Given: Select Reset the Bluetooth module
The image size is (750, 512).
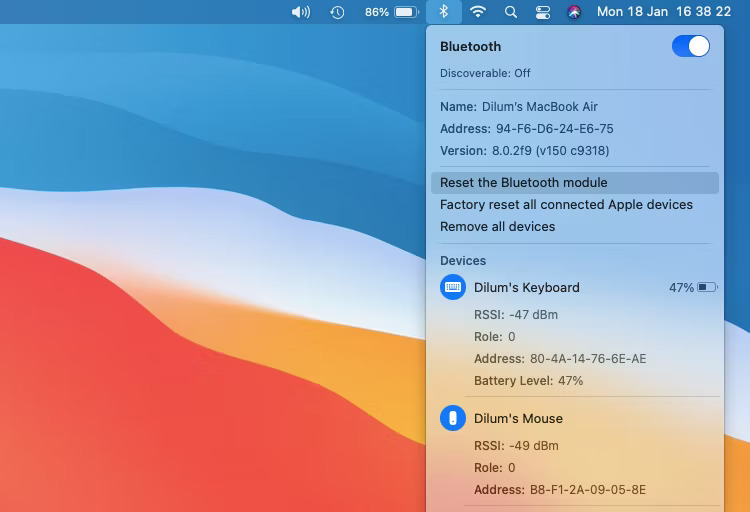Looking at the screenshot, I should coord(524,182).
